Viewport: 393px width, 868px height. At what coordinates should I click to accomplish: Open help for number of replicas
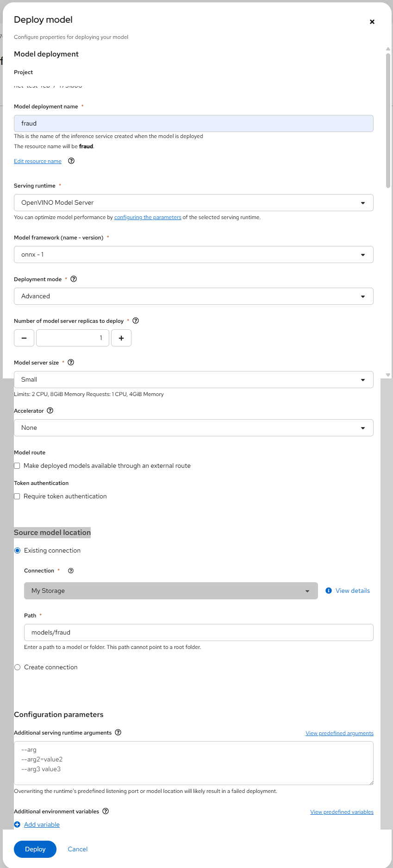pyautogui.click(x=136, y=321)
